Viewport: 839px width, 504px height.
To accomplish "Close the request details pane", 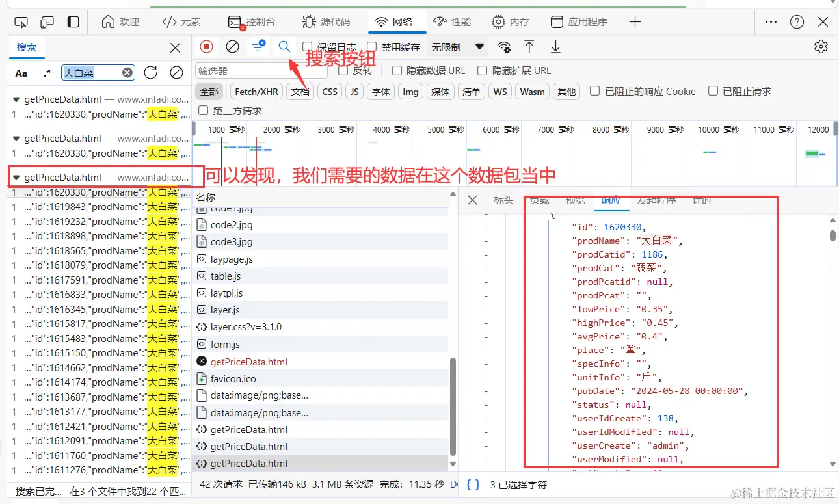I will 473,200.
